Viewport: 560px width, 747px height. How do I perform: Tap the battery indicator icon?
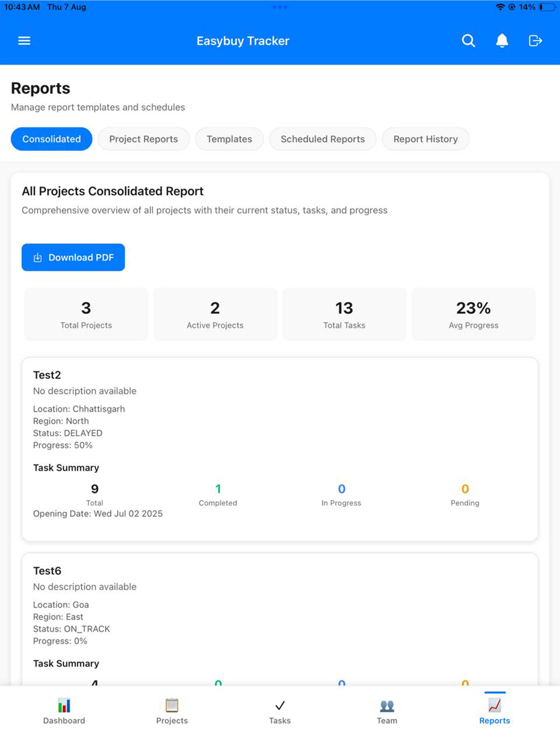click(547, 7)
